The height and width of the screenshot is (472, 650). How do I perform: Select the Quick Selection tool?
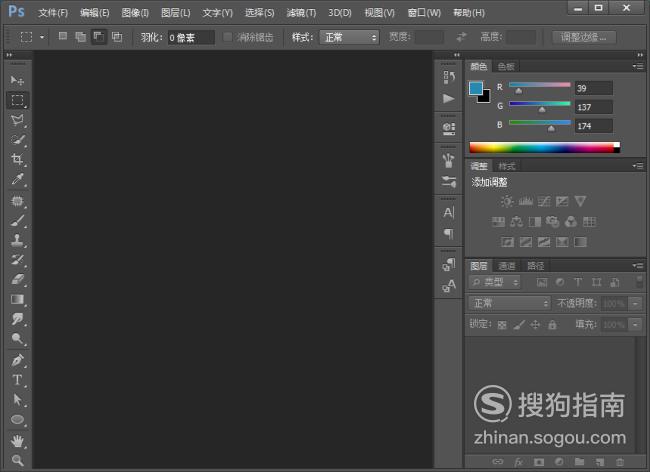point(17,140)
